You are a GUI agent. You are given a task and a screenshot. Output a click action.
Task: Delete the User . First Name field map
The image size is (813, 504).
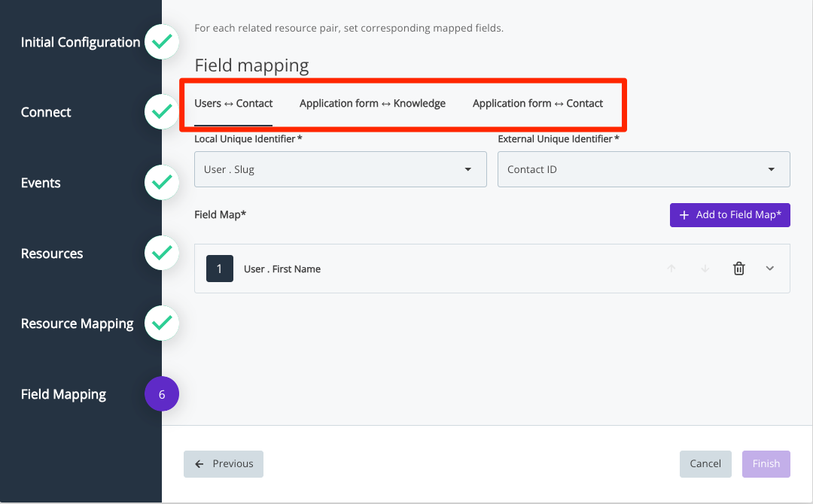point(738,269)
